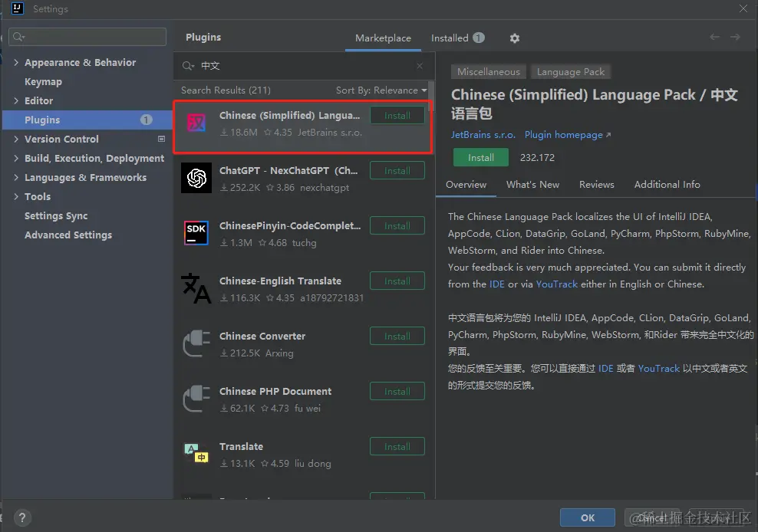Open the JetBrains s.r.o. vendor link

pos(483,135)
